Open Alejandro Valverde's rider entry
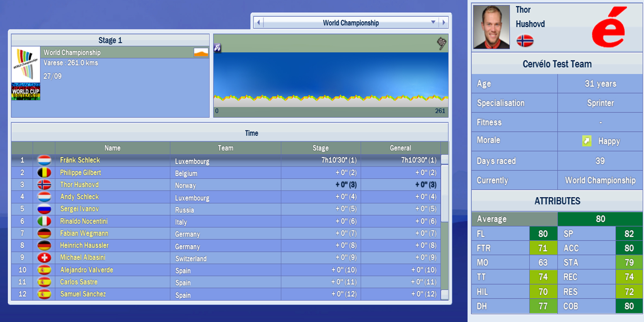Image resolution: width=644 pixels, height=322 pixels. point(86,270)
